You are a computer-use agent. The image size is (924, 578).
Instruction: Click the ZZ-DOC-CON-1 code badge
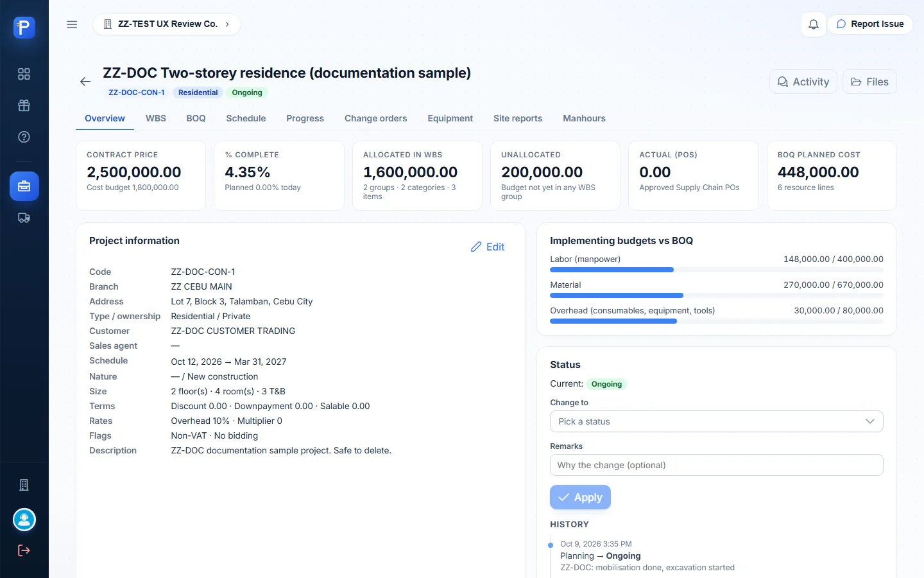tap(137, 92)
